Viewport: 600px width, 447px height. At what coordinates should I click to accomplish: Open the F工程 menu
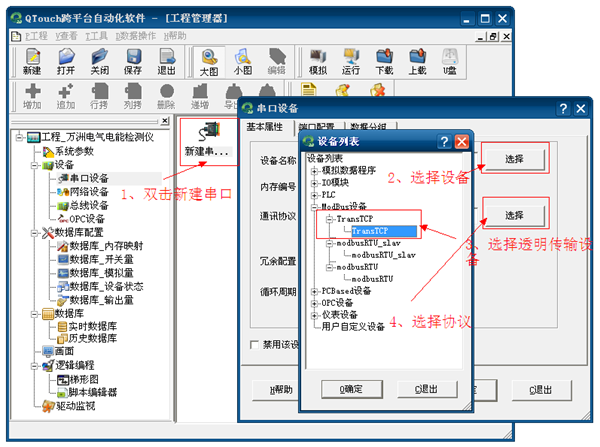[x=36, y=36]
